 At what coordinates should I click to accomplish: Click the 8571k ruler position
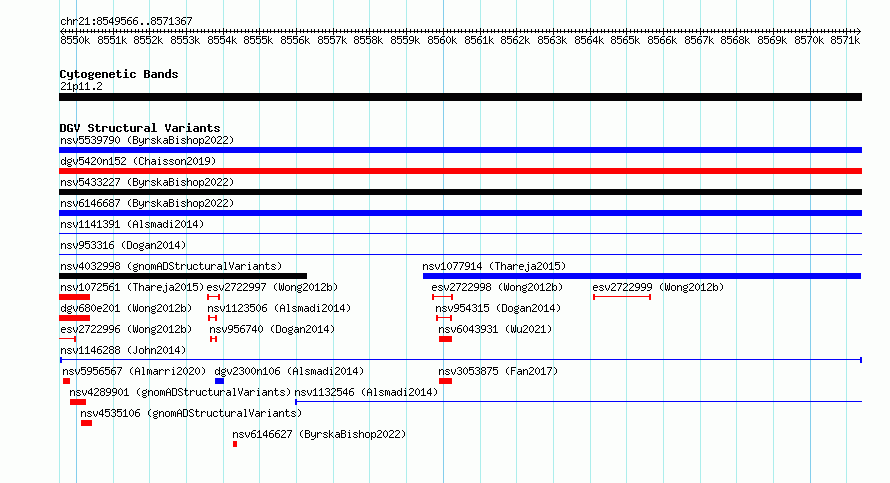coord(845,40)
